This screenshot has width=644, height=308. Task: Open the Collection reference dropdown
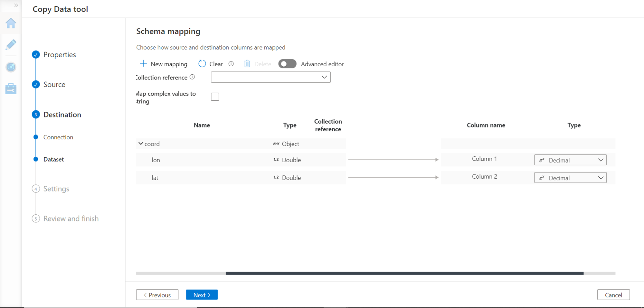(x=270, y=77)
